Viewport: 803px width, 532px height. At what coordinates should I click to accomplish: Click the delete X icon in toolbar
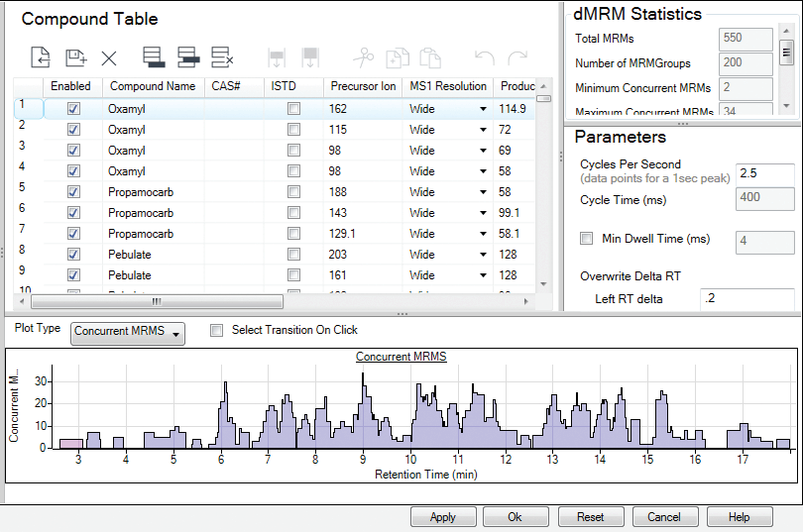pos(109,57)
